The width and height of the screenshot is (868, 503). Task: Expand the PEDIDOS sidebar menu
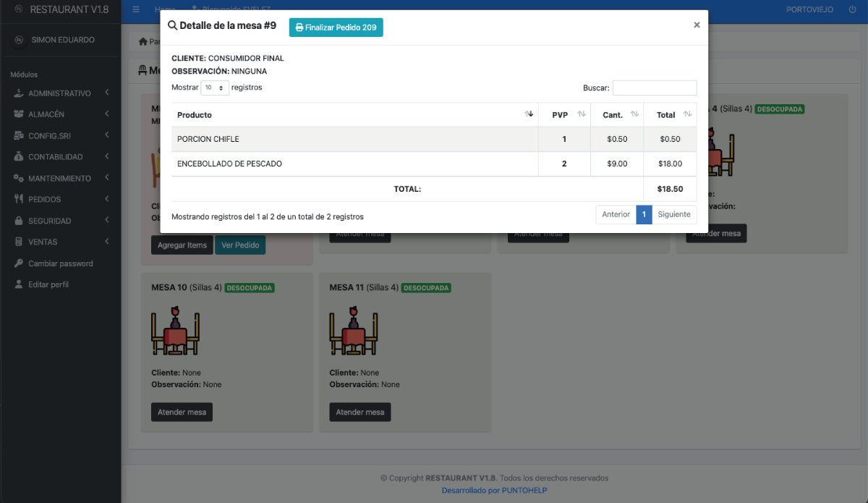(x=60, y=199)
